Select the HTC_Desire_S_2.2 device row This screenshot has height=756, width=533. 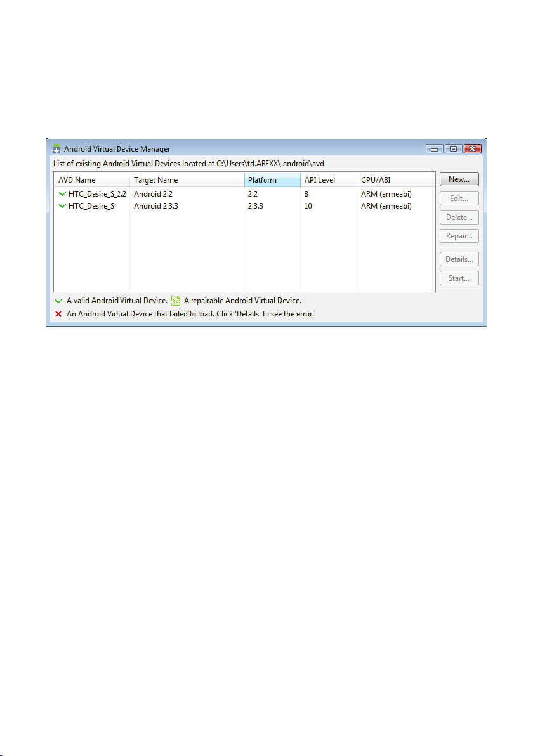tap(244, 194)
